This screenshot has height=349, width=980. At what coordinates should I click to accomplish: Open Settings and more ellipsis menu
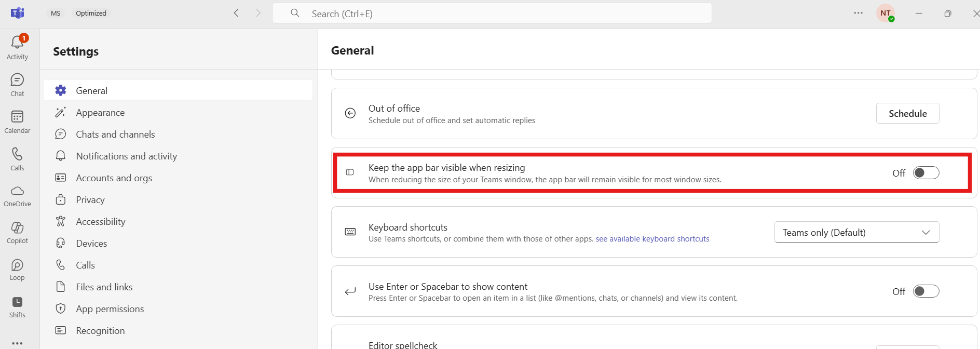tap(859, 13)
